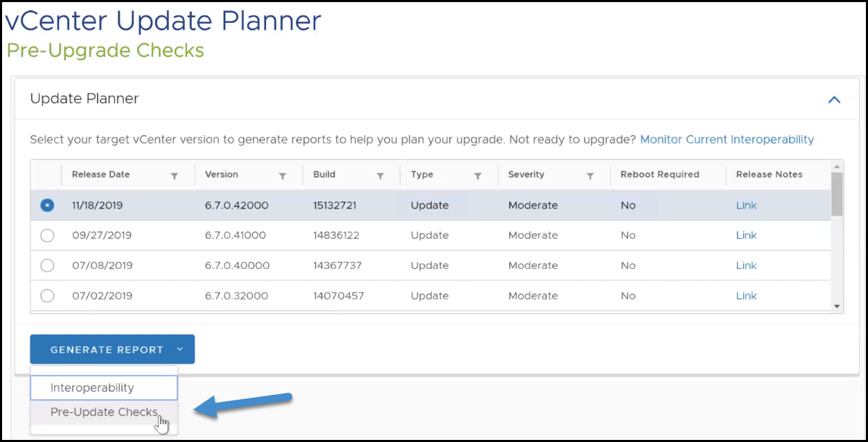Viewport: 868px width, 442px height.
Task: Click the Release Date column filter icon
Action: coord(174,176)
